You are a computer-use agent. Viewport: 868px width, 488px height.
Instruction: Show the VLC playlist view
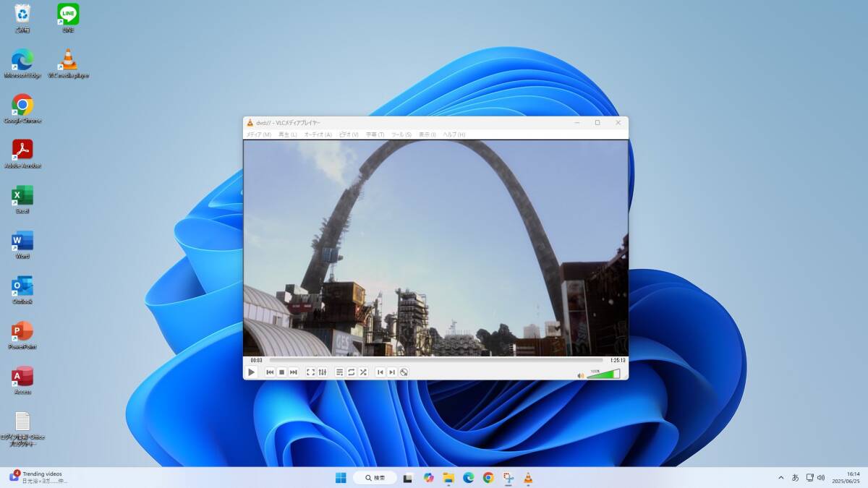[339, 372]
